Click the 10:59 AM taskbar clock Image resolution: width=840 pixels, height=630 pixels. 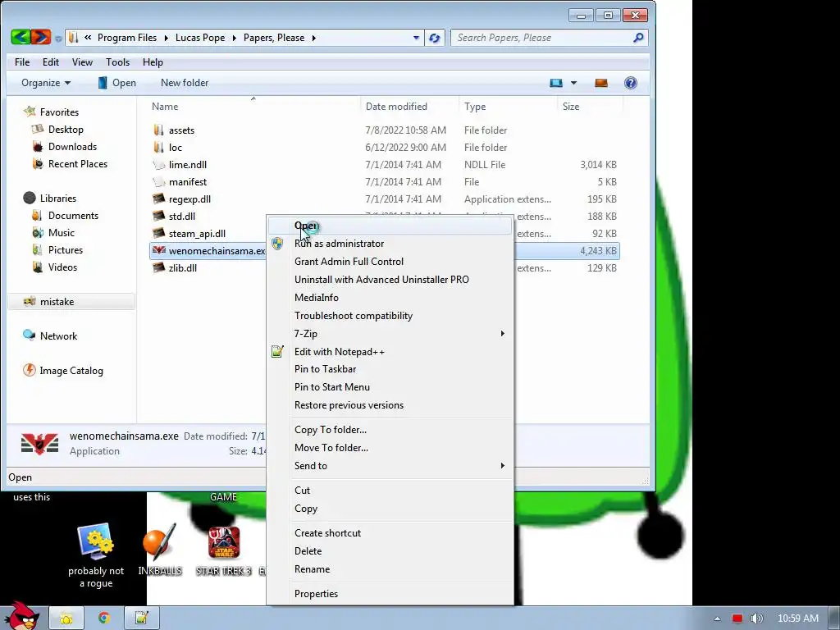point(797,619)
